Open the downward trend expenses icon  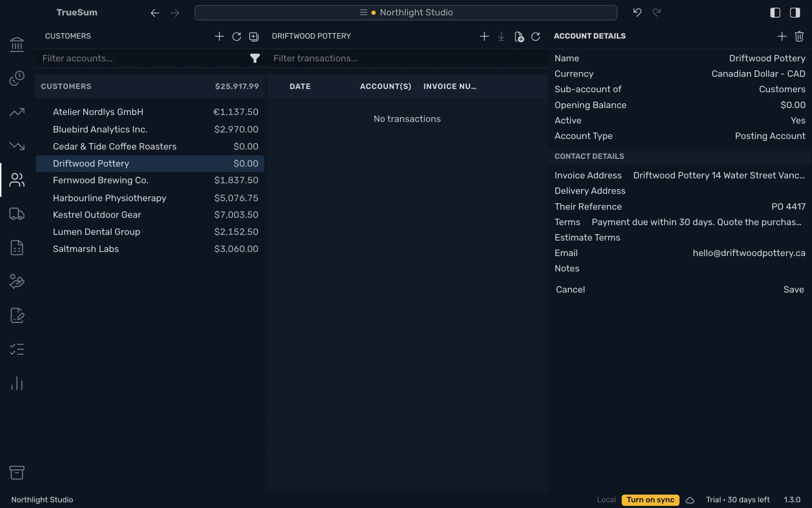17,146
